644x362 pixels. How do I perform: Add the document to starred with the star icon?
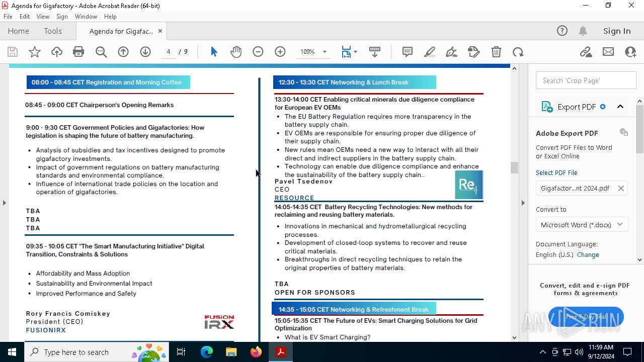35,52
